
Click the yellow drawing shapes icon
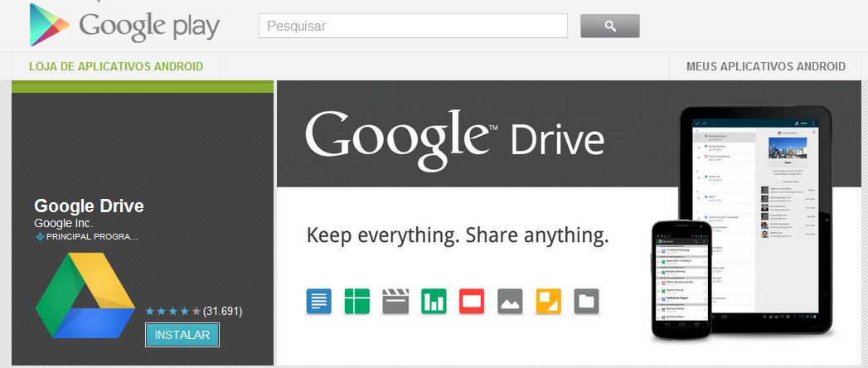(549, 302)
